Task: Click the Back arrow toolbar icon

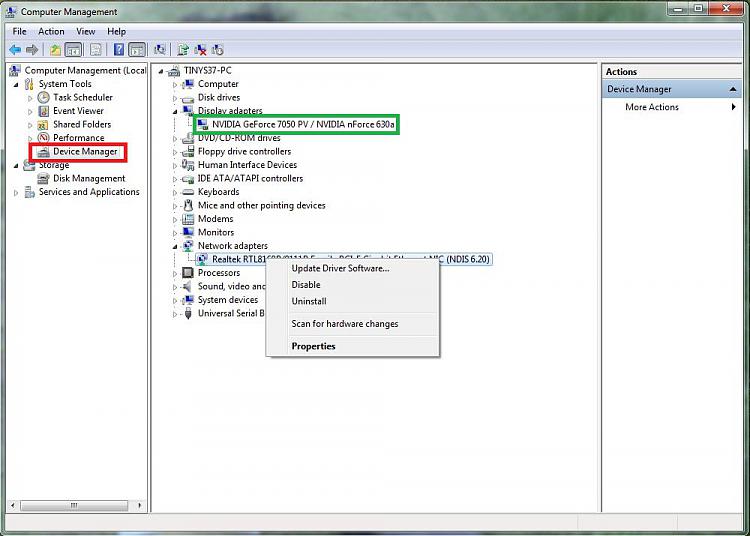Action: 15,49
